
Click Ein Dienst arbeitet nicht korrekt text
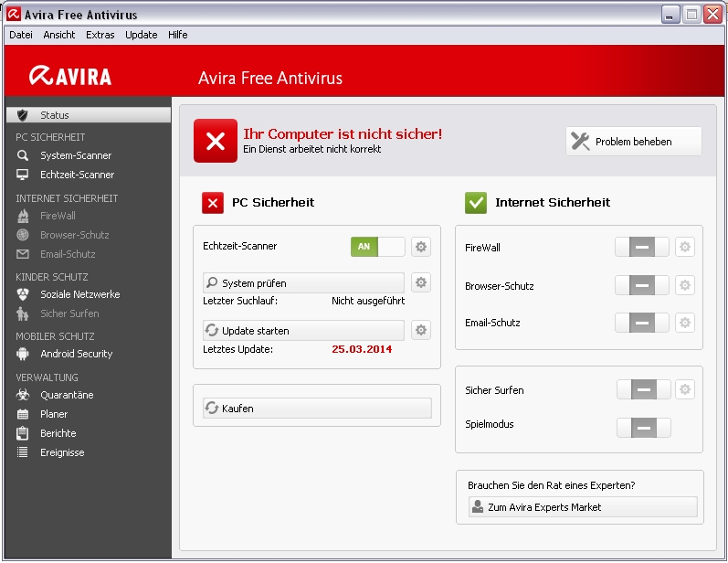(x=312, y=149)
